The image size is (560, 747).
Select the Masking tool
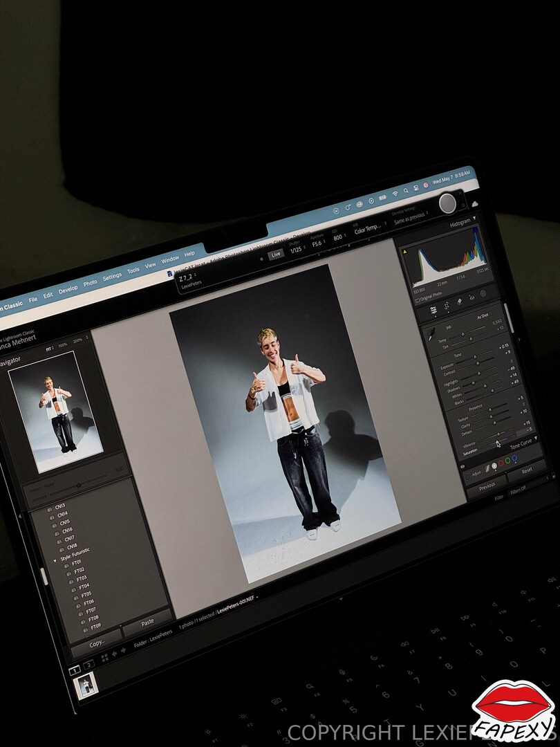click(x=483, y=293)
